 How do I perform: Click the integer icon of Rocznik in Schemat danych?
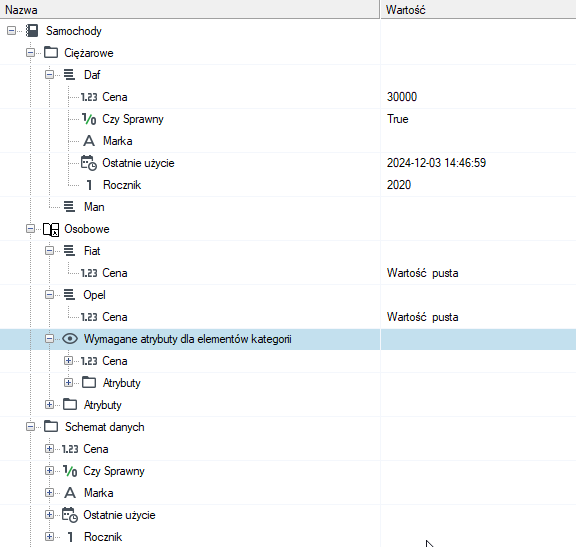point(70,537)
